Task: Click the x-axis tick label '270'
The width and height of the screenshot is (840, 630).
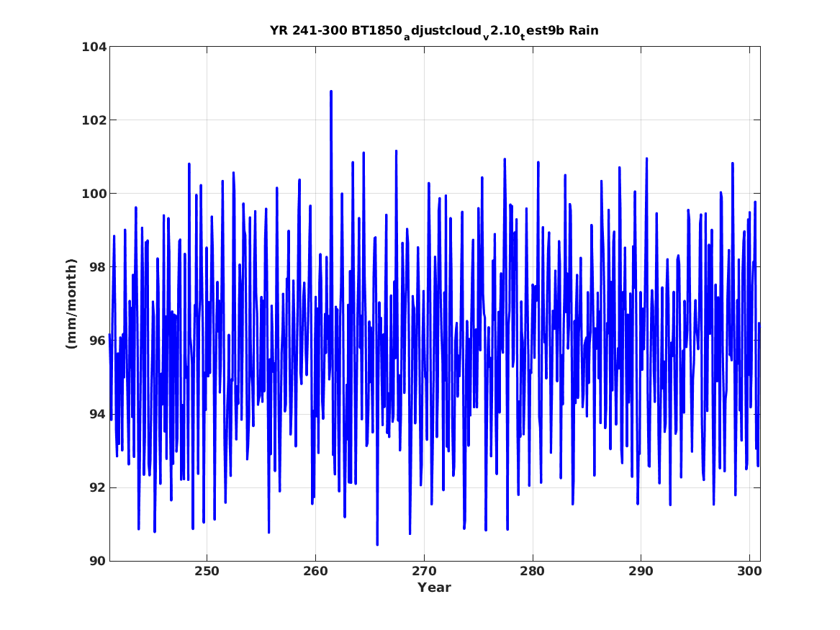Action: [424, 572]
